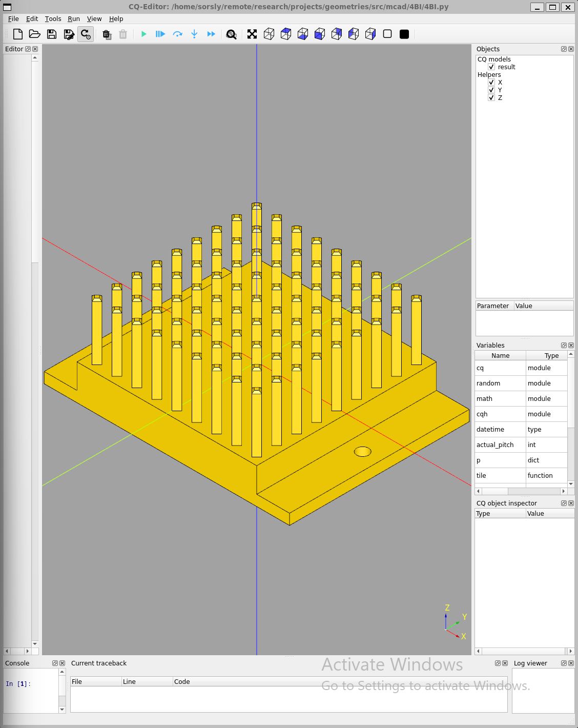This screenshot has height=728, width=578.
Task: Open the Tools menu
Action: pyautogui.click(x=53, y=19)
